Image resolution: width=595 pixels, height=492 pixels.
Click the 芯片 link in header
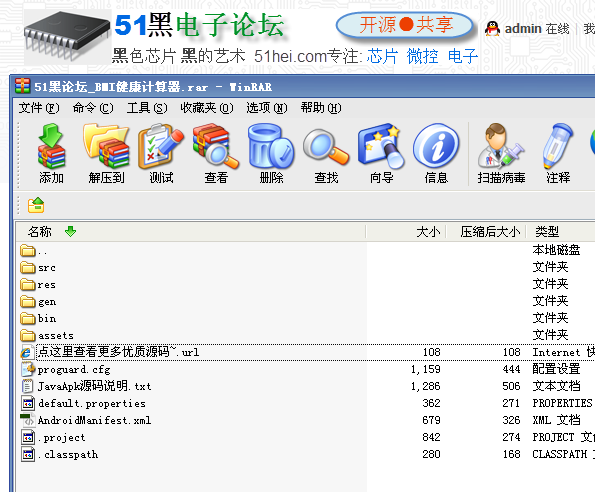[x=382, y=56]
